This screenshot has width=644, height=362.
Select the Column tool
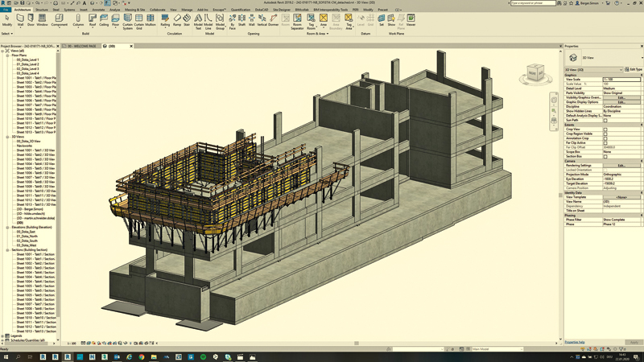pos(78,19)
